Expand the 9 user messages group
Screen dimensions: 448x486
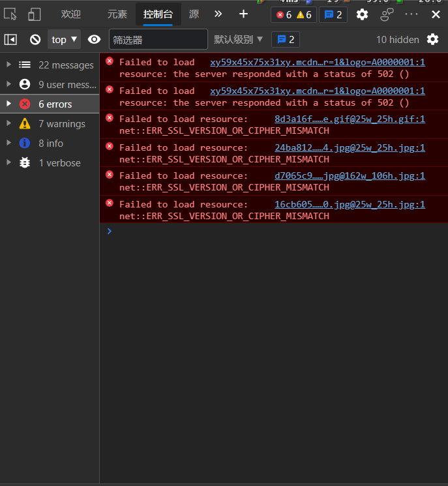(8, 84)
